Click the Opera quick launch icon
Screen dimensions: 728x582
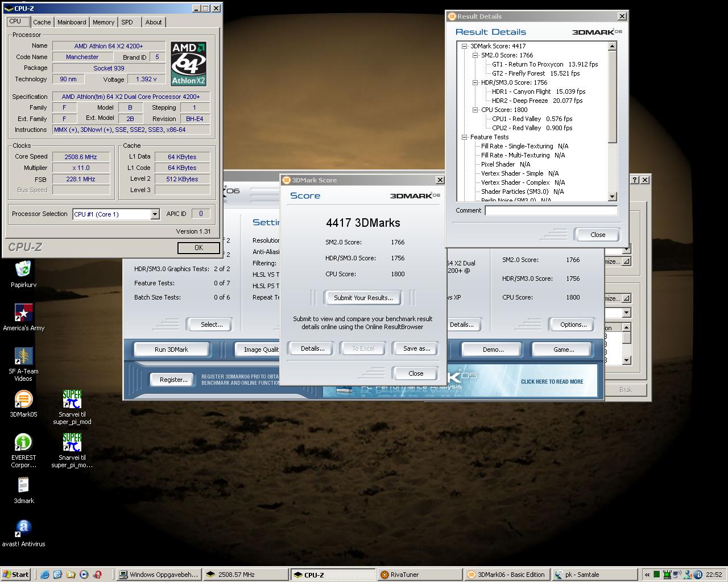[x=97, y=575]
